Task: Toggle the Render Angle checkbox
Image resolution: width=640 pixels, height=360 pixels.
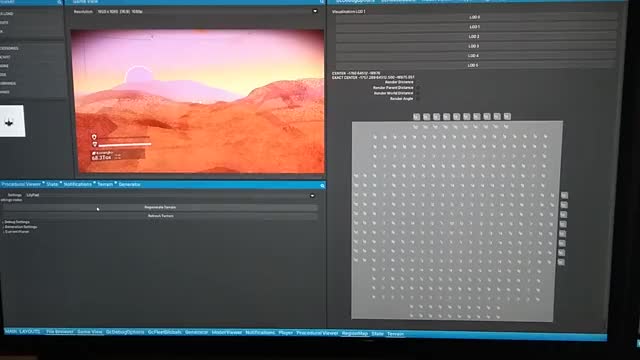Action: tap(417, 98)
